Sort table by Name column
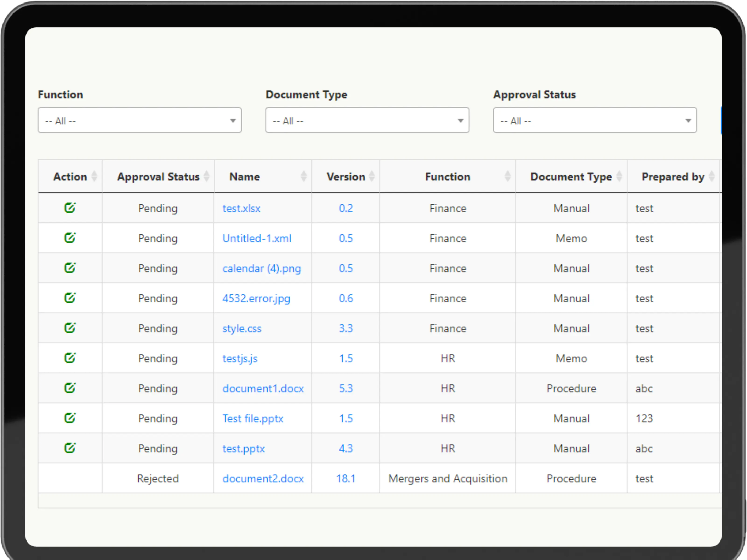Viewport: 747px width, 560px height. (x=304, y=176)
